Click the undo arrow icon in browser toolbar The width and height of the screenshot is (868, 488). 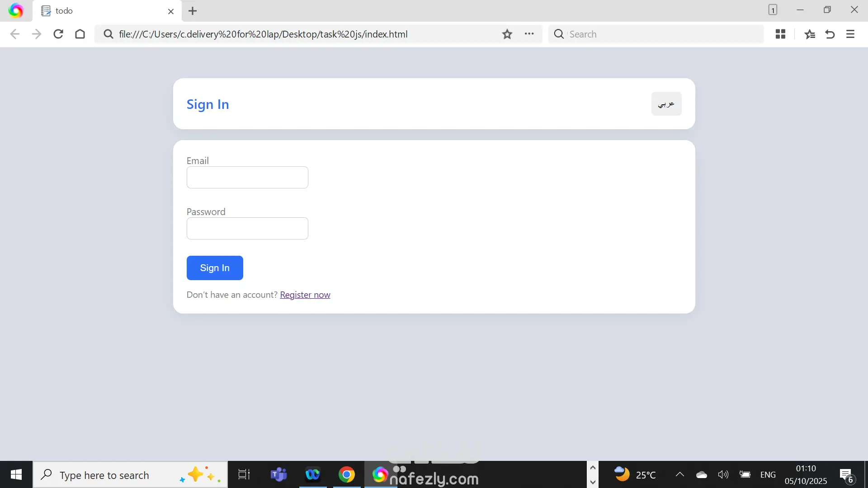coord(830,34)
